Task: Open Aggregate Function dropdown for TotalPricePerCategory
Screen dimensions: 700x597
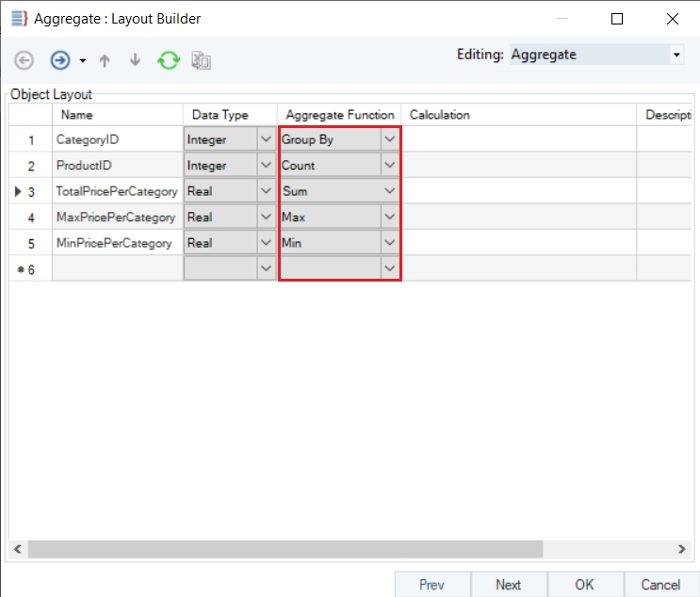Action: [x=390, y=191]
